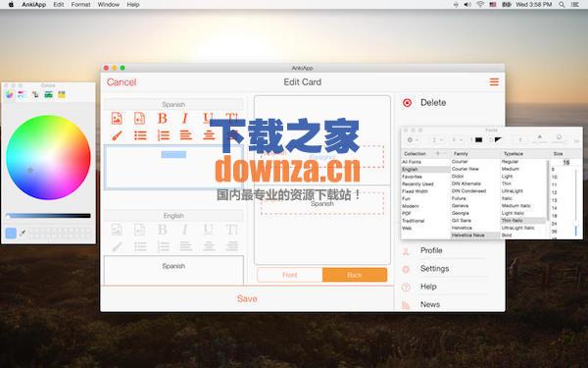Viewport: 588px width, 368px height.
Task: Open the gear action dropdown in Fonts window
Action: (x=413, y=139)
